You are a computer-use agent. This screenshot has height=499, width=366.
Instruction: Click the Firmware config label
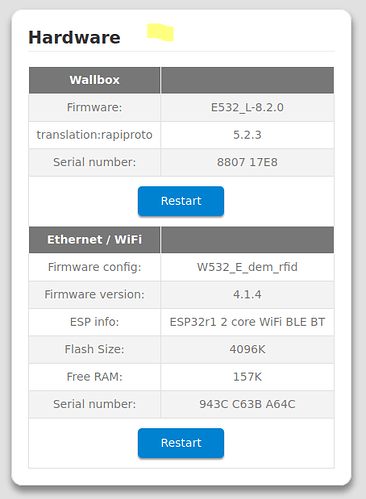[94, 267]
